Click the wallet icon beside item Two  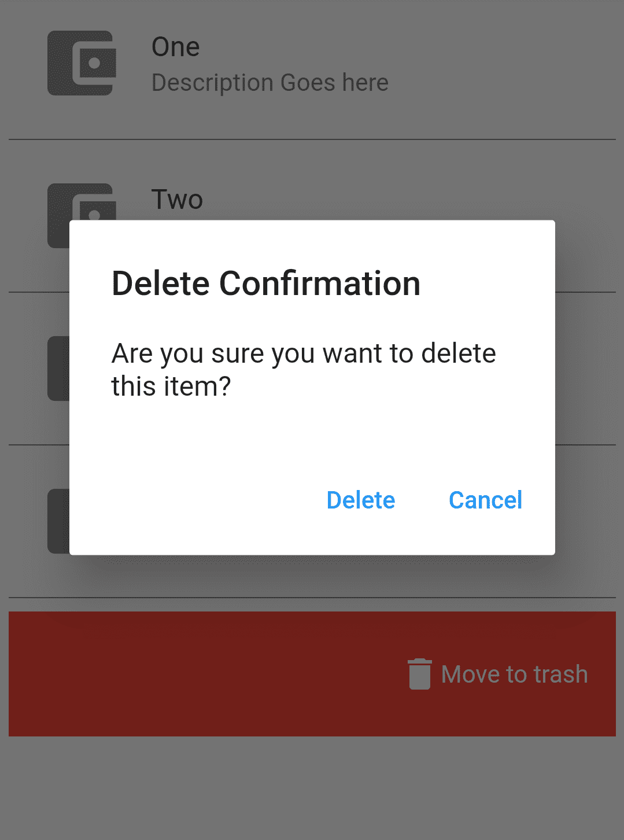click(82, 202)
